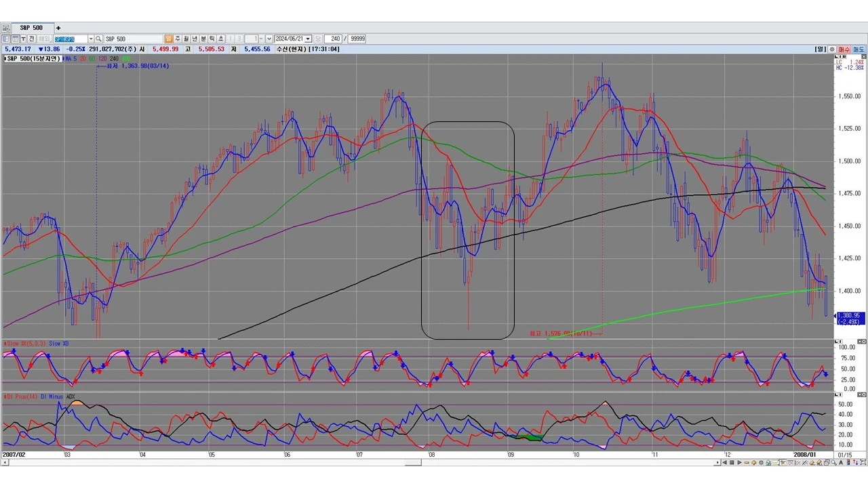Select the red MA 20 legend label
This screenshot has width=868, height=488.
click(x=83, y=59)
